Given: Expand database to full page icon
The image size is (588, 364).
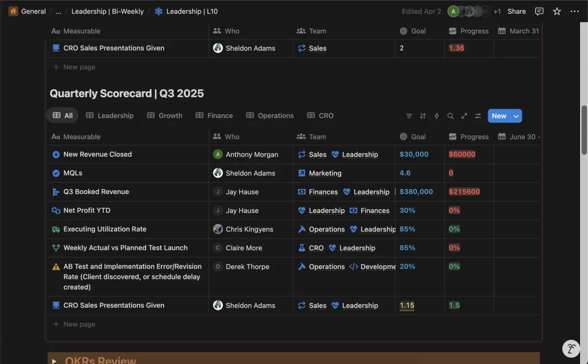Looking at the screenshot, I should coord(464,116).
